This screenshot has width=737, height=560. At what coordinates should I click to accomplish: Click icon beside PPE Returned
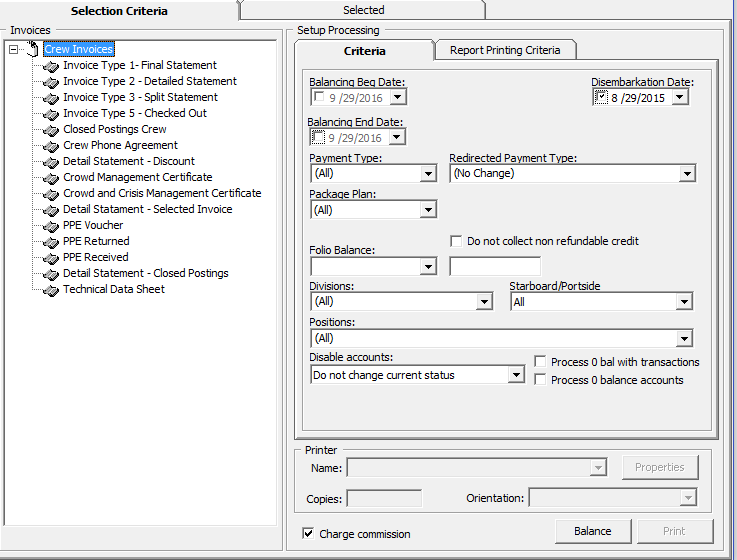(x=51, y=242)
